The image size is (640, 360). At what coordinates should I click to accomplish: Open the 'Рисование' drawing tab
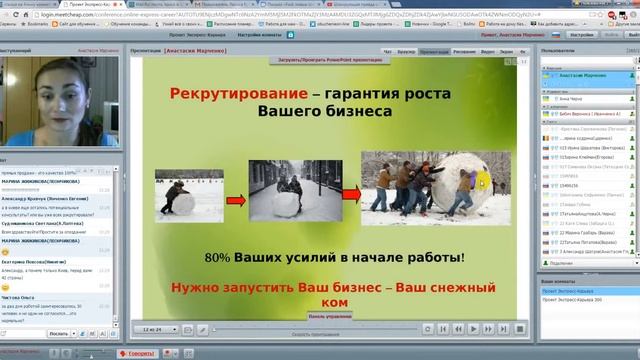click(x=464, y=52)
